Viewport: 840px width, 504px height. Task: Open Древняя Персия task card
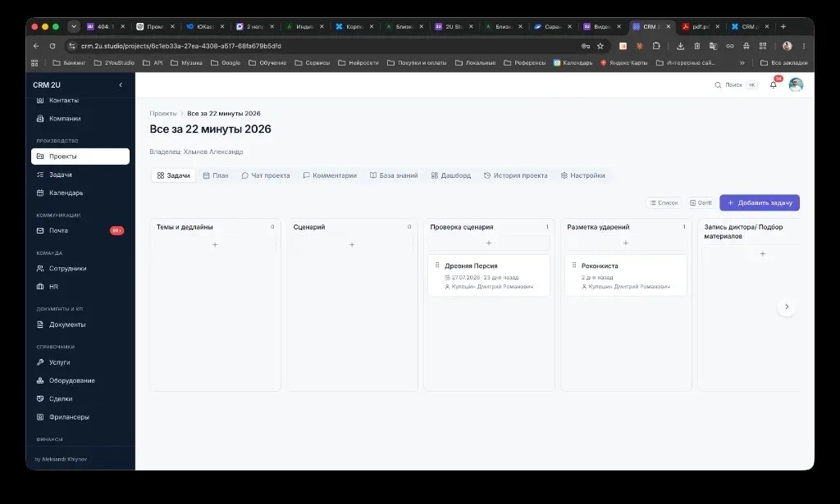click(489, 275)
